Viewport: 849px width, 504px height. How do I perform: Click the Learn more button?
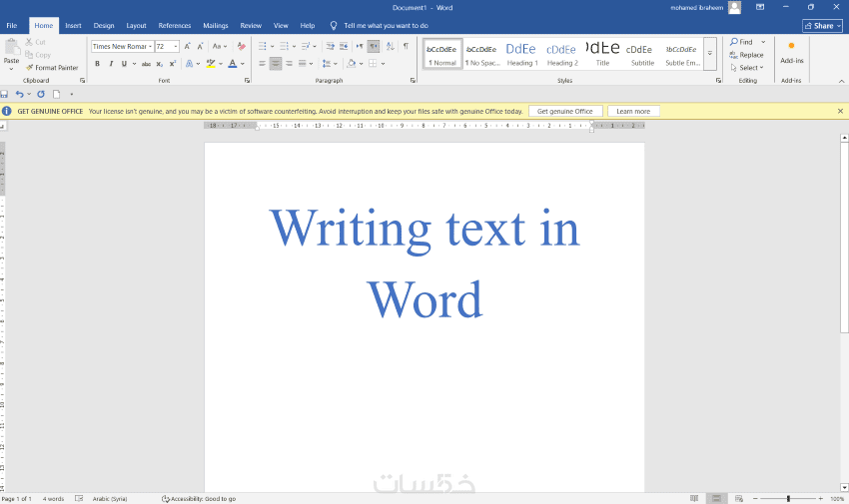(633, 111)
